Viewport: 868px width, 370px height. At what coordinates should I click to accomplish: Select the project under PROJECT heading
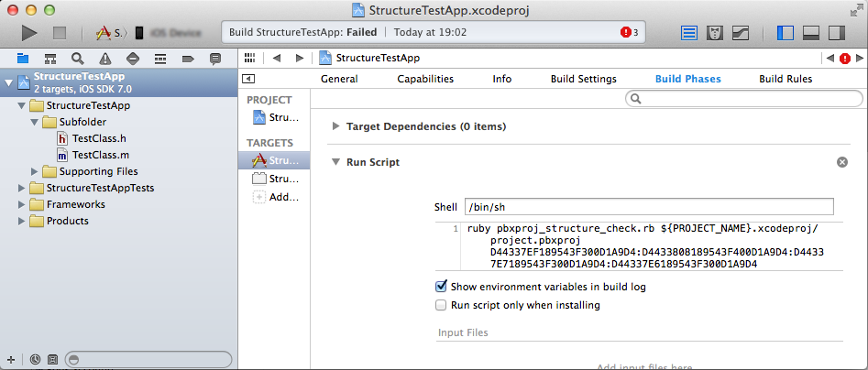coord(275,117)
